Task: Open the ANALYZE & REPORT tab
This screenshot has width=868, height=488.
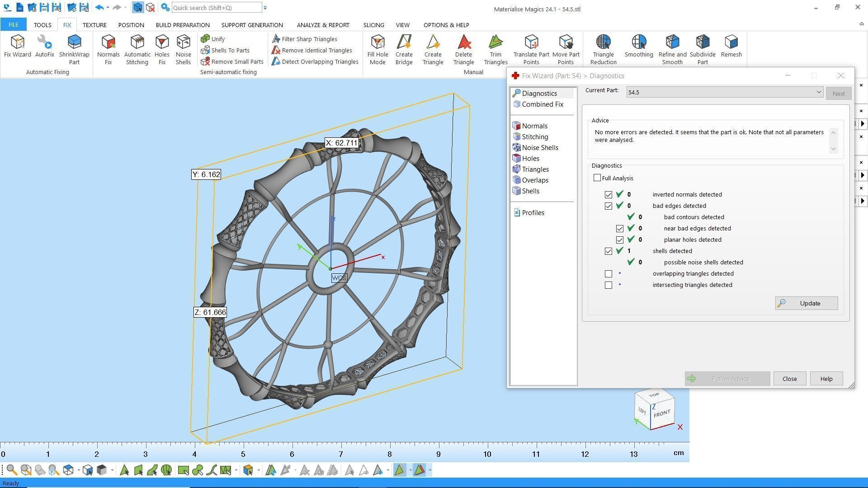Action: coord(323,25)
